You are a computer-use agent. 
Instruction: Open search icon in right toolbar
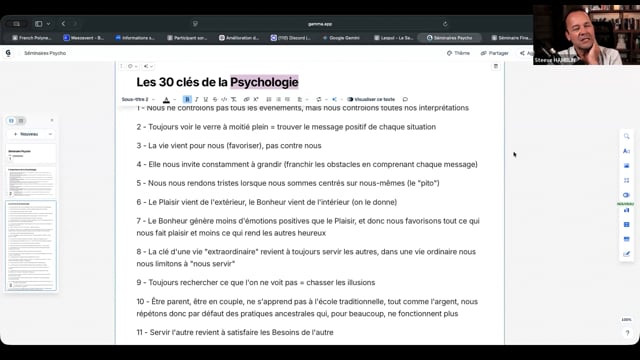tap(627, 136)
